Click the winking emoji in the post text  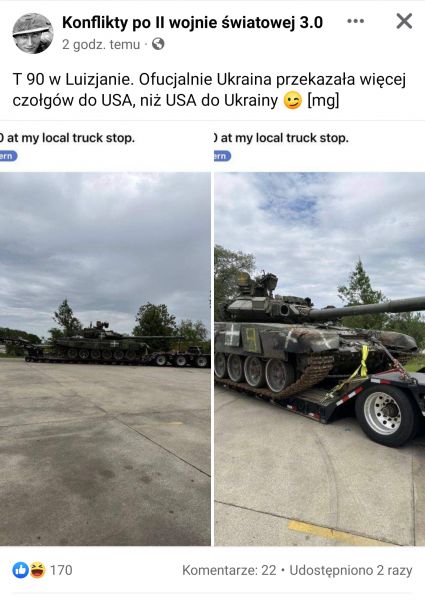[293, 101]
